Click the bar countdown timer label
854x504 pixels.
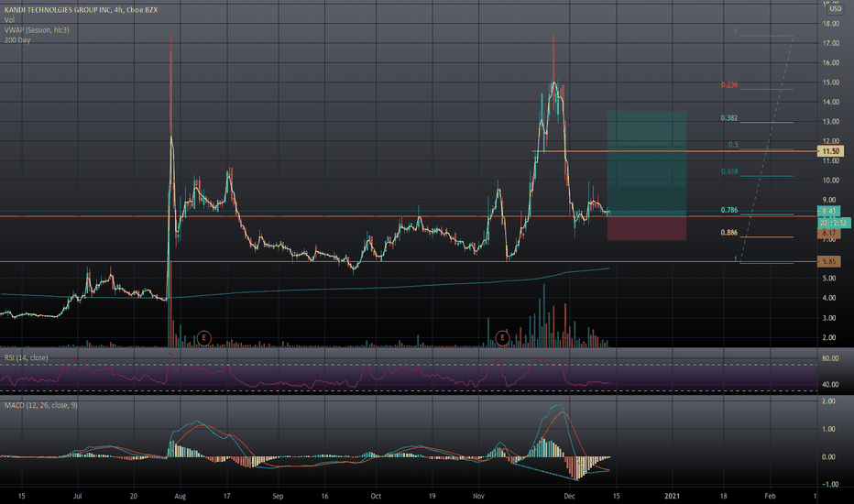coord(834,223)
